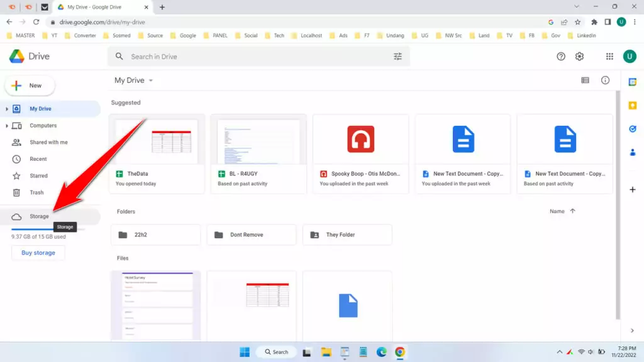This screenshot has width=644, height=362.
Task: Switch to list layout view
Action: (586, 80)
